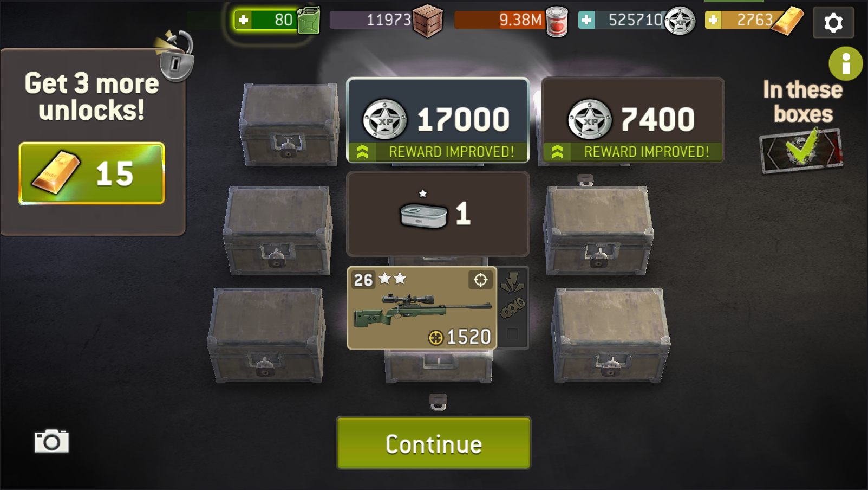Select the 7400 XP reward card

click(632, 120)
